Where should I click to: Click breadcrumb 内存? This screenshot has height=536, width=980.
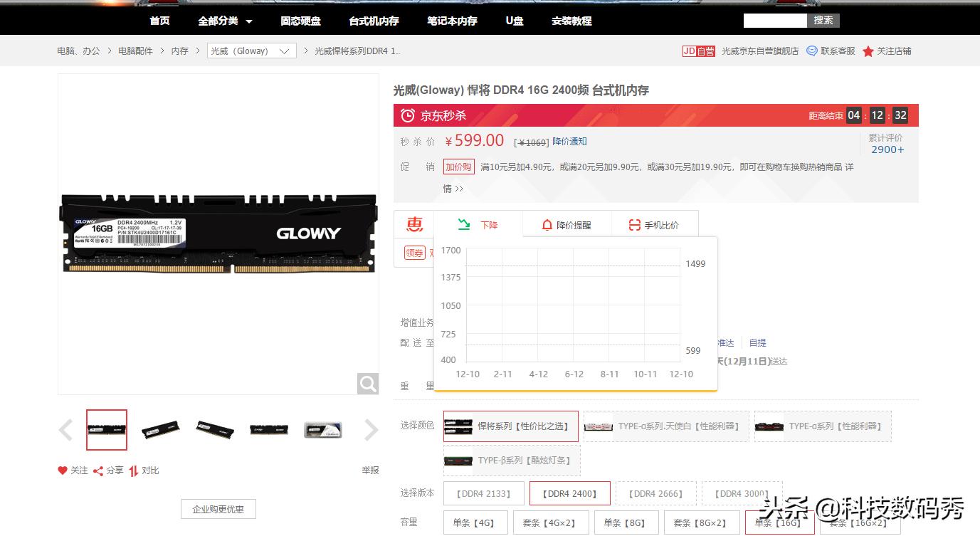point(179,51)
